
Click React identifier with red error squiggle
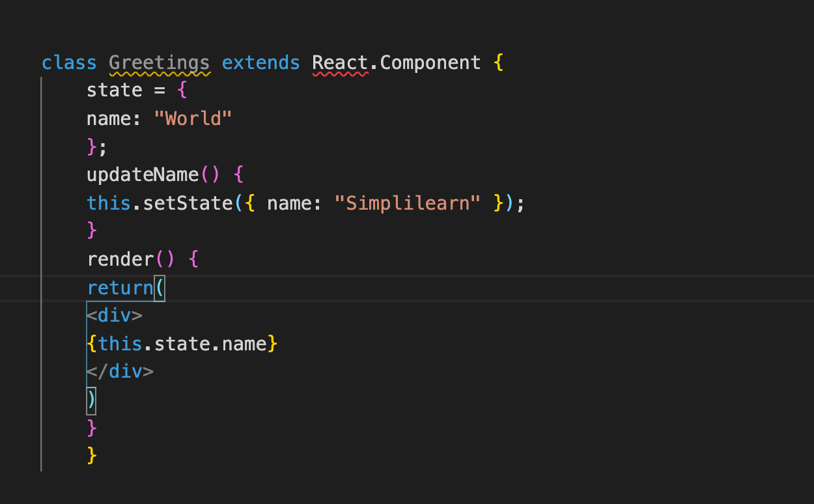tap(339, 62)
